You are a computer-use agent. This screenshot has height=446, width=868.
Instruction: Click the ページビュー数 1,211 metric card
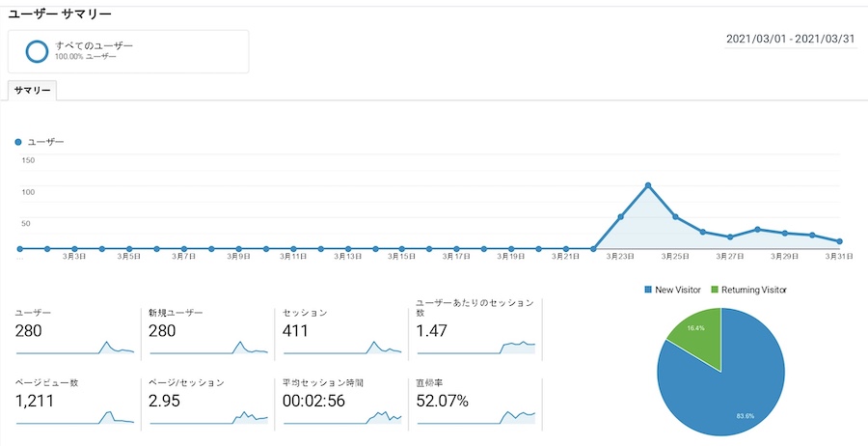pyautogui.click(x=74, y=404)
